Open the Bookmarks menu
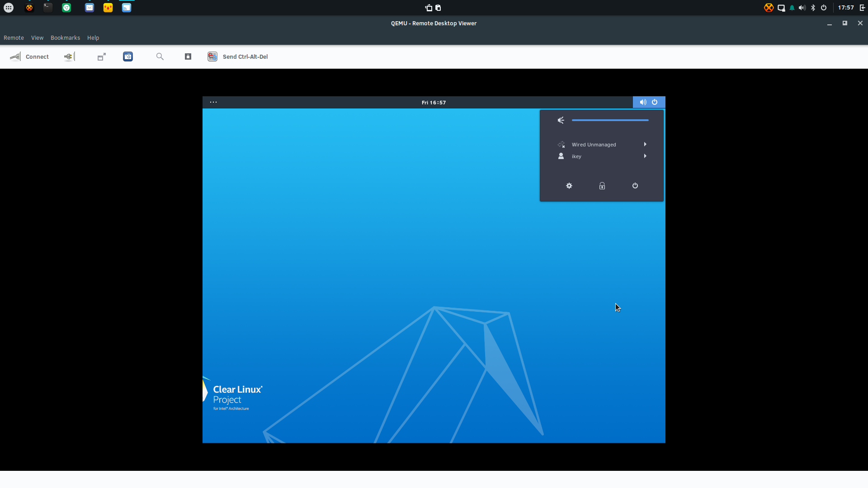 [65, 38]
